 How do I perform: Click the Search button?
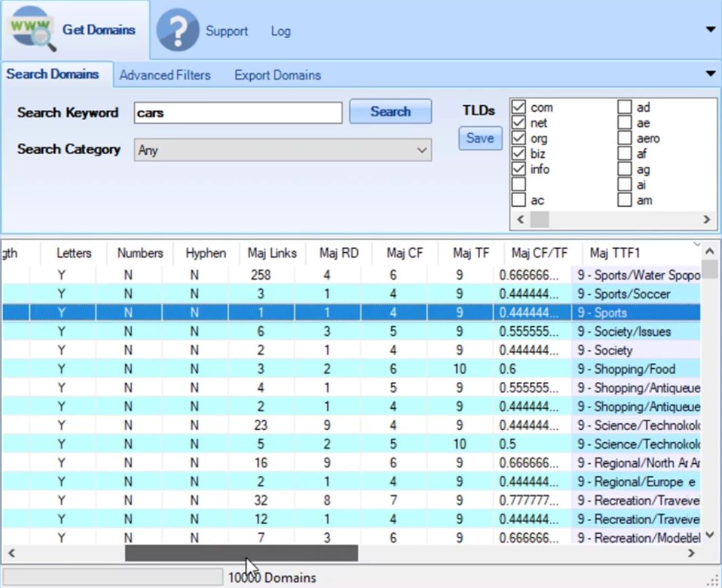pyautogui.click(x=390, y=111)
